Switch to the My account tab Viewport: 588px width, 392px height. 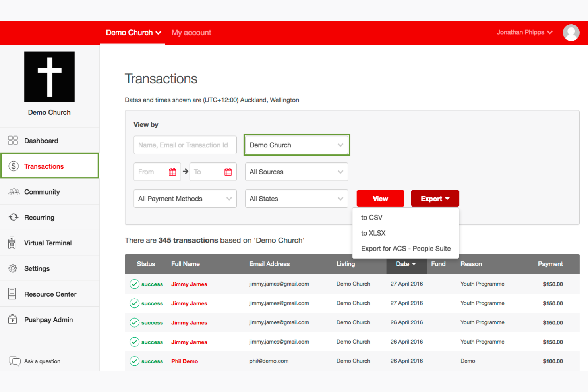191,33
